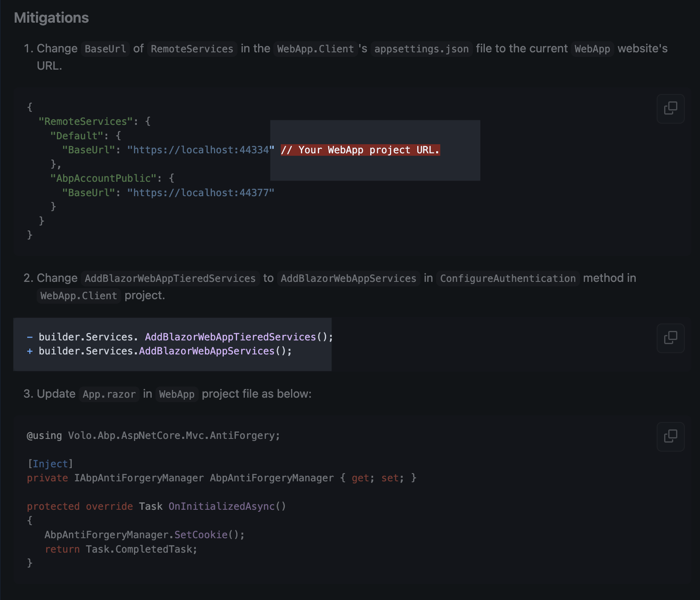Click the BaseUrl inline code in step 1

click(105, 49)
